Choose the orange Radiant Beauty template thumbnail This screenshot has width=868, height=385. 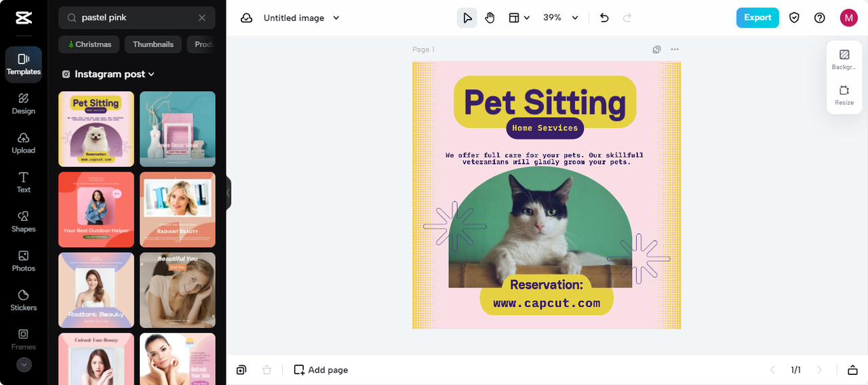178,209
